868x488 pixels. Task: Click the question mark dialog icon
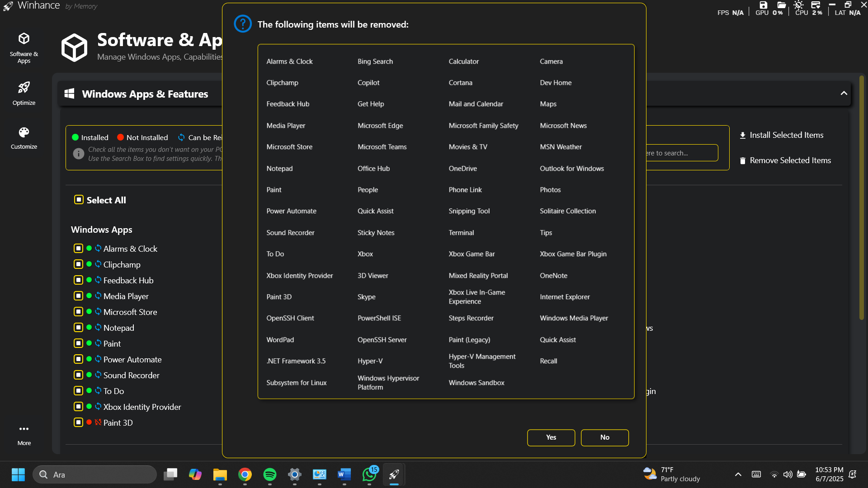(243, 24)
